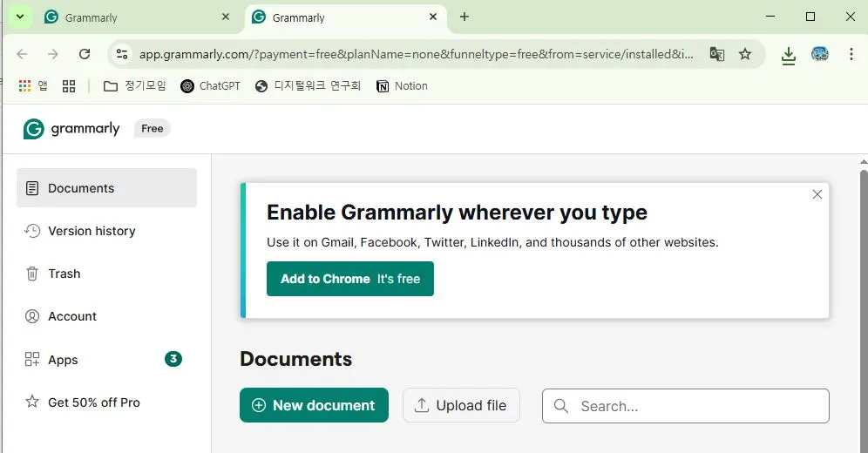Open a new browser tab
Screen dimensions: 868x453
[465, 17]
